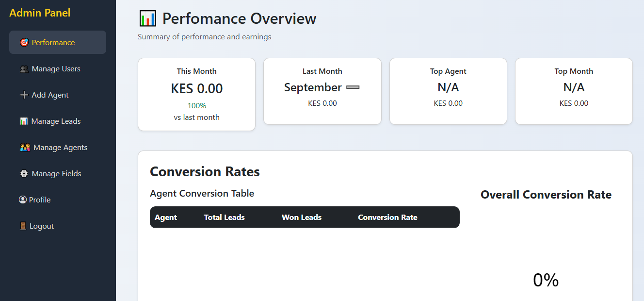The height and width of the screenshot is (301, 644).
Task: Click the bar chart icon beside Perfomance Overview
Action: click(x=147, y=19)
